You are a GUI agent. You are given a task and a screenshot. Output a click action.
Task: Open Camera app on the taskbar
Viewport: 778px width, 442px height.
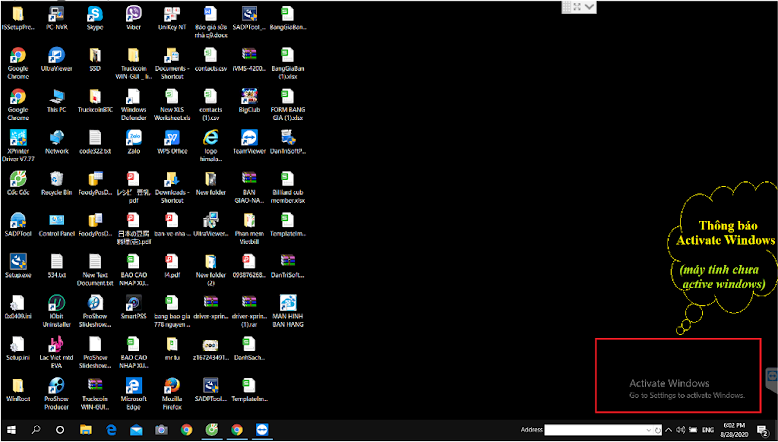(x=161, y=430)
